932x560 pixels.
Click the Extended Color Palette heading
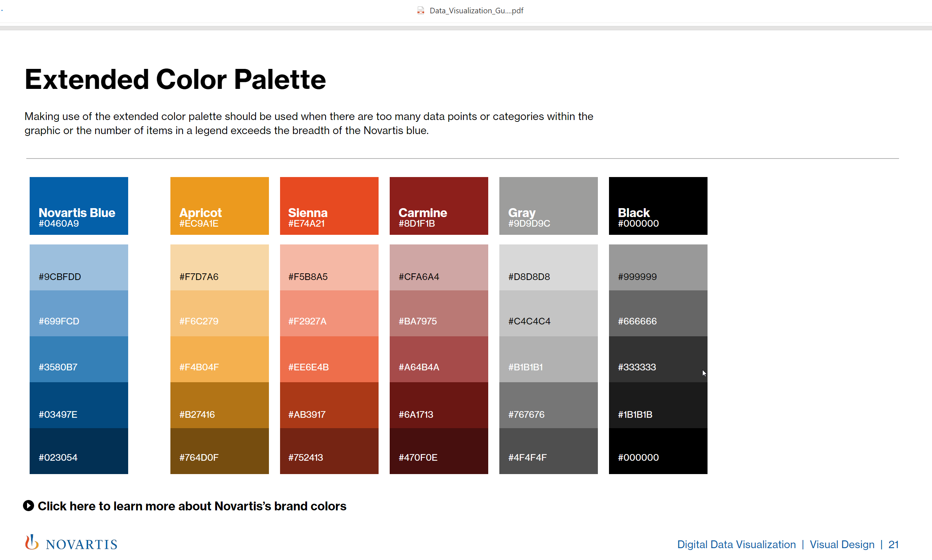(x=175, y=79)
